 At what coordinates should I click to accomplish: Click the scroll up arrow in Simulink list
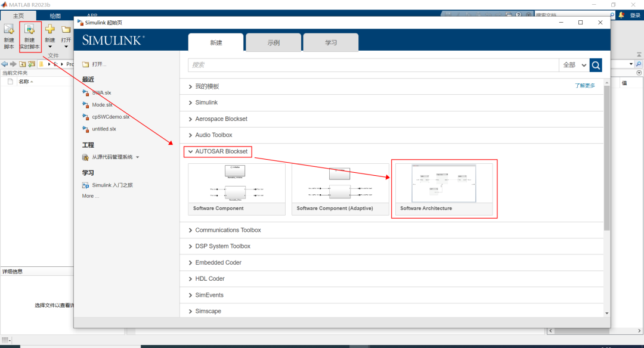click(x=606, y=83)
